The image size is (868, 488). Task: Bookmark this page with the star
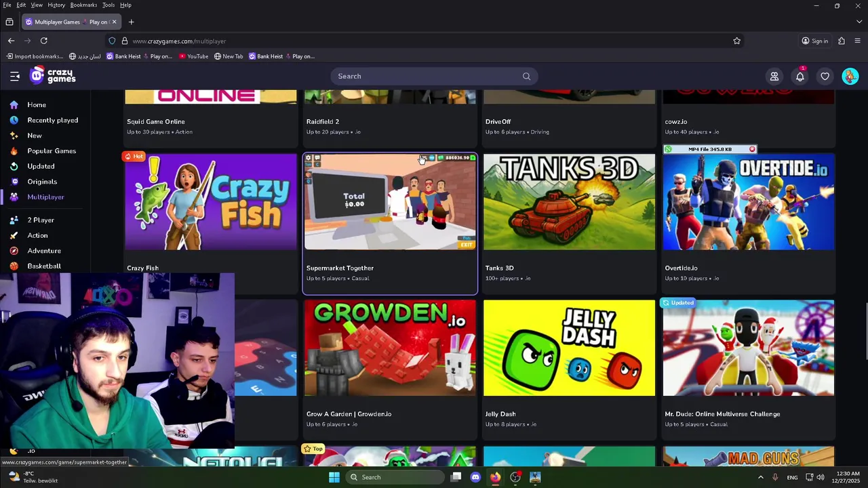tap(737, 41)
